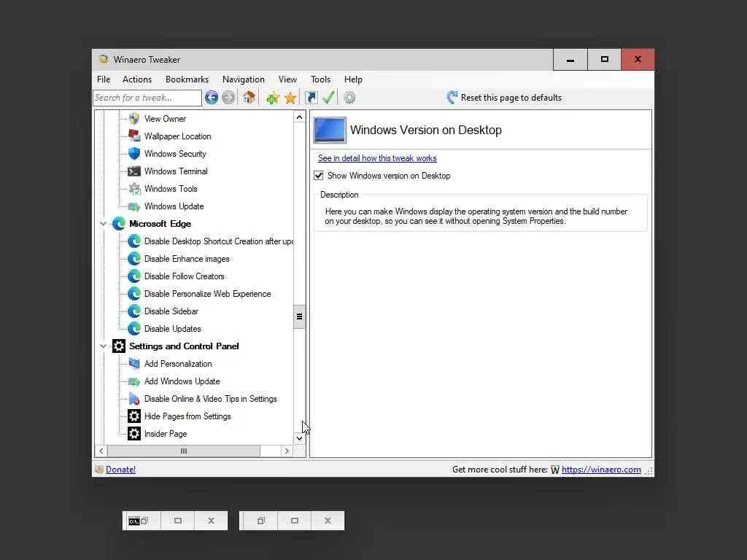The image size is (747, 560).
Task: Click the Edge icon beside Disable Sidebar
Action: click(x=134, y=311)
